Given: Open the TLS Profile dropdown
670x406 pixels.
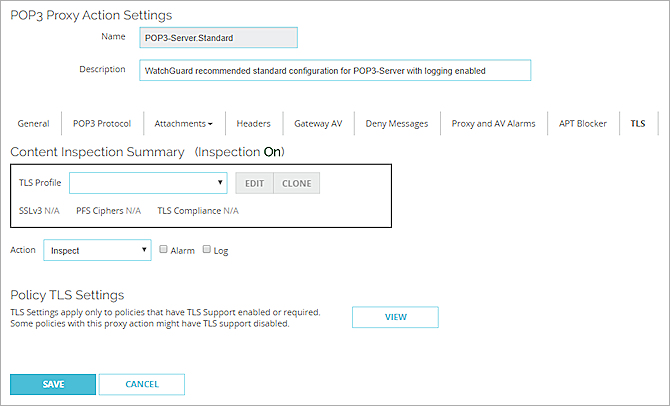Looking at the screenshot, I should 148,183.
